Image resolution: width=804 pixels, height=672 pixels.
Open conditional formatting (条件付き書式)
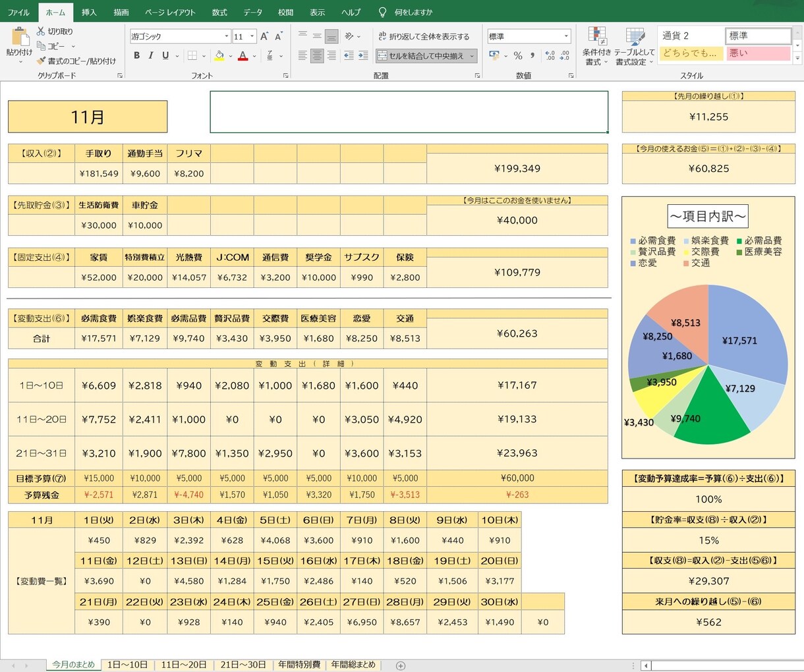pyautogui.click(x=597, y=47)
